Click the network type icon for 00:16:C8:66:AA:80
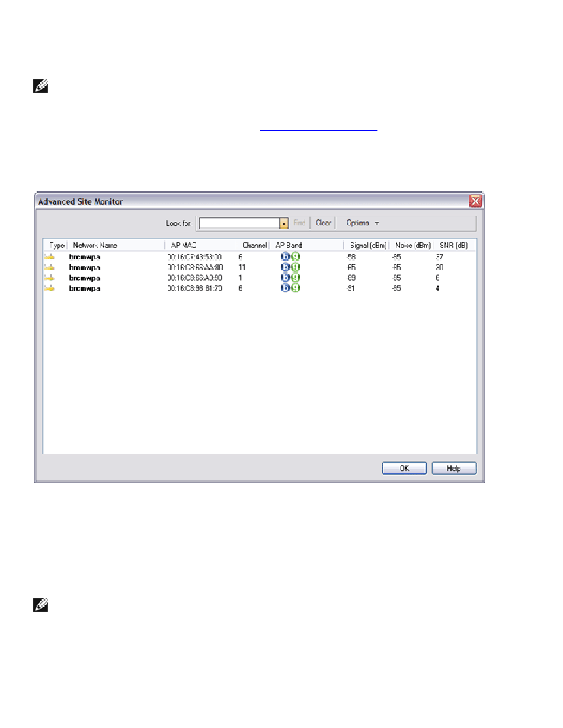This screenshot has height=728, width=563. pos(50,267)
